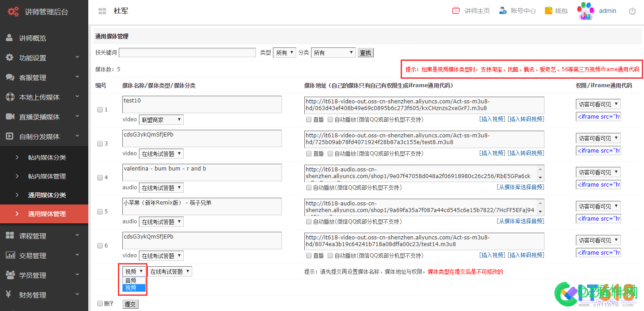The width and height of the screenshot is (644, 311).
Task: Click the 直播录播媒体 camera icon
Action: 10,117
